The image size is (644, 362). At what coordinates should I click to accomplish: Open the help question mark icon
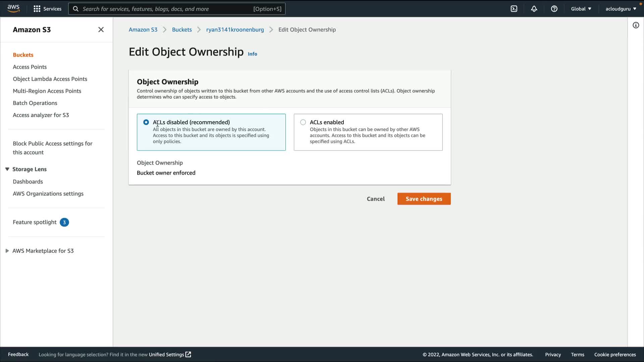pos(554,9)
